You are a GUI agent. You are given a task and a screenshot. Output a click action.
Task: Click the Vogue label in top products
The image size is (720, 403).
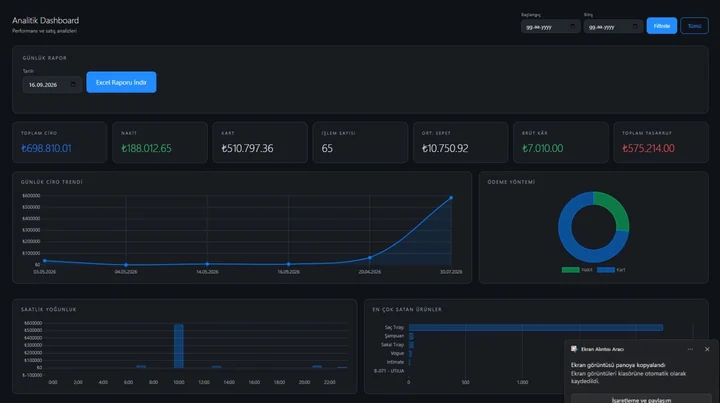click(x=397, y=353)
